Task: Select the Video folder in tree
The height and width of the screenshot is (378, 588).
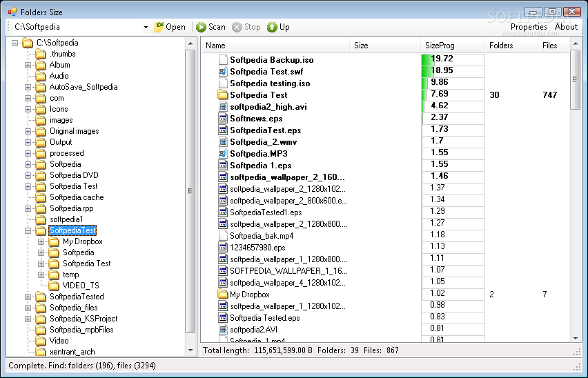Action: [x=59, y=341]
